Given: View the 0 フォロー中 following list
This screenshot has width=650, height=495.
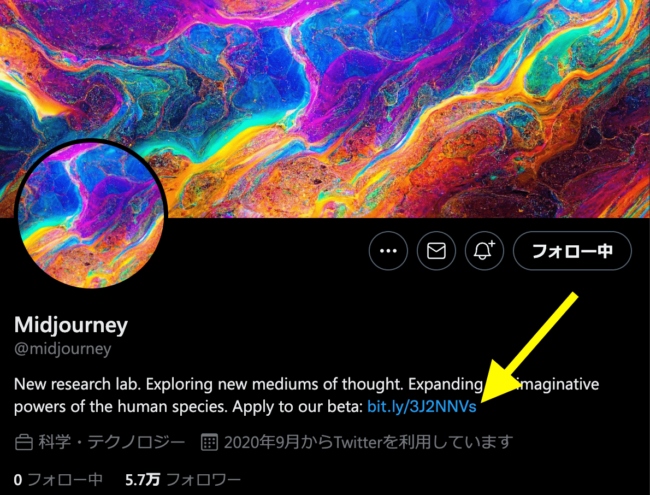Looking at the screenshot, I should [x=58, y=480].
